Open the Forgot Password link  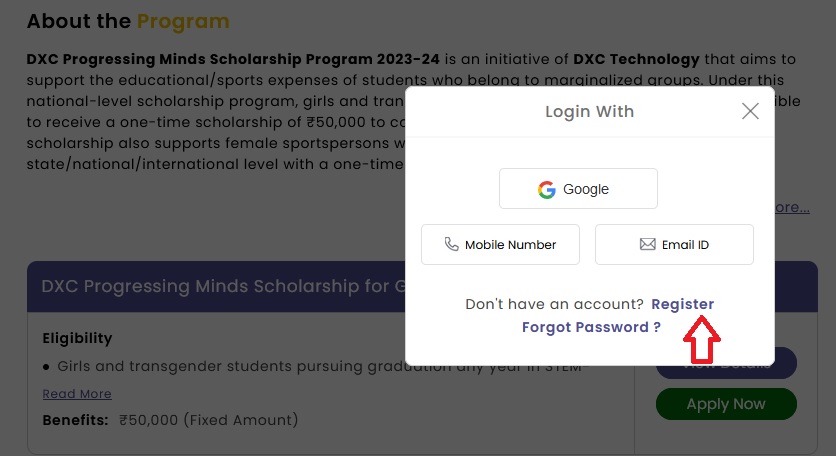pyautogui.click(x=591, y=327)
